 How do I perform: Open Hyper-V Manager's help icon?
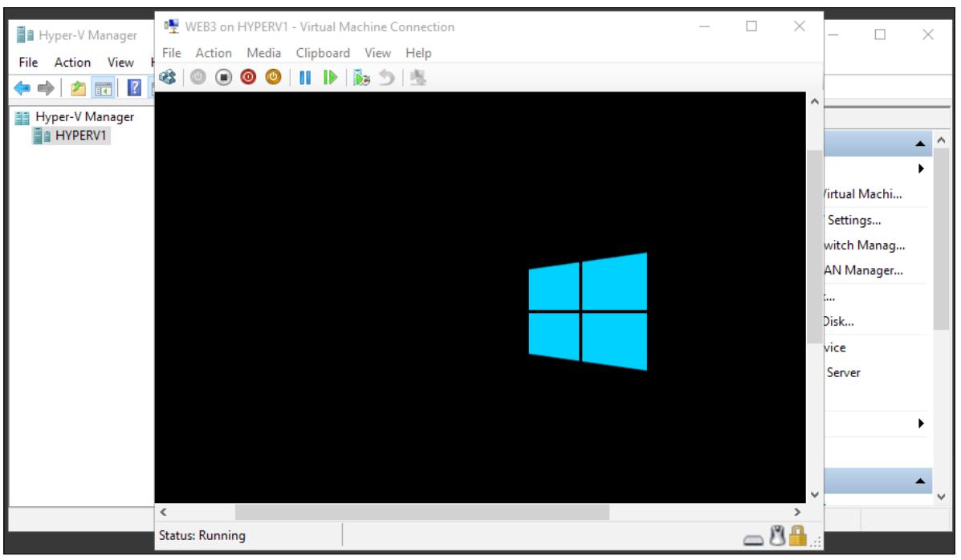coord(133,87)
